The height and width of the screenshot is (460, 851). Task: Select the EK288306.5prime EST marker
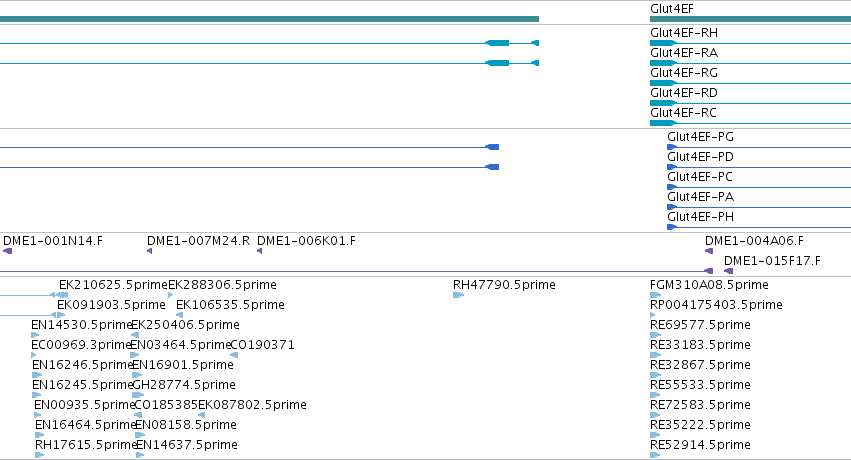171,295
